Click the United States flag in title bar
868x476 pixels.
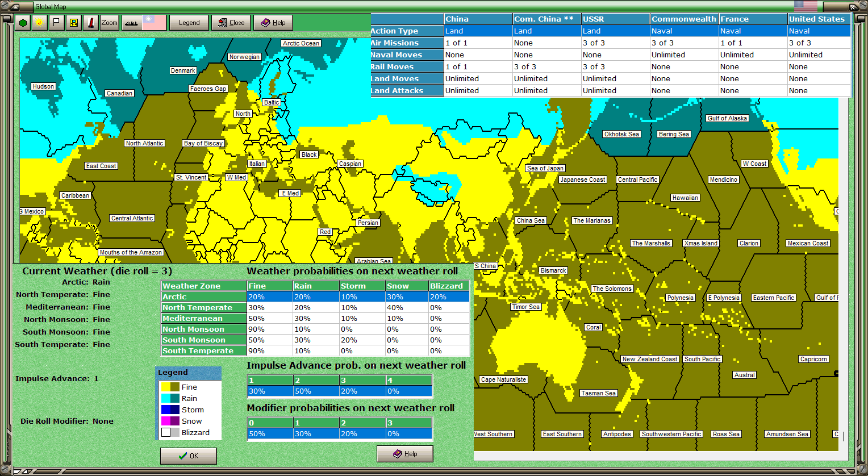(x=806, y=6)
